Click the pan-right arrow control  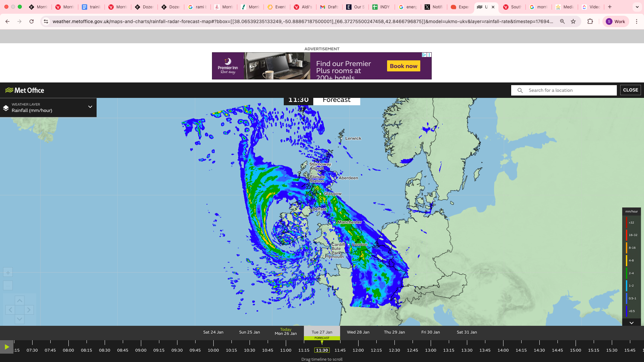click(x=29, y=310)
